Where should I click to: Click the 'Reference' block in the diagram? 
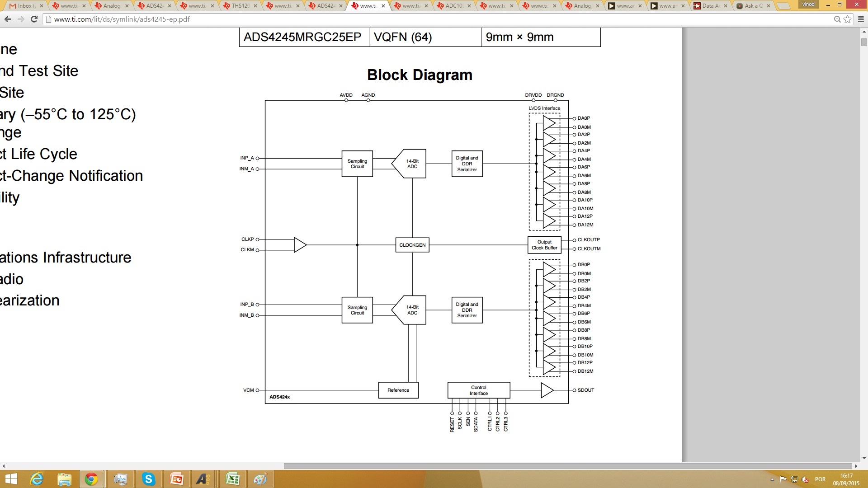pyautogui.click(x=398, y=390)
